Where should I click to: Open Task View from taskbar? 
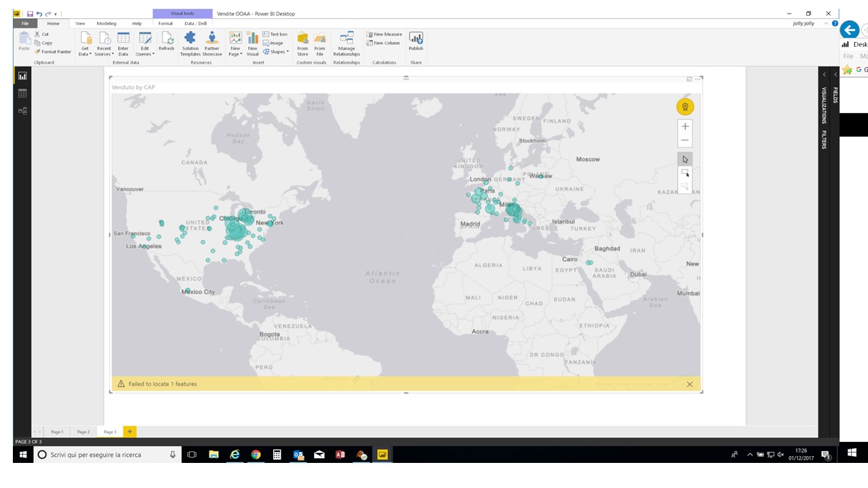coord(192,454)
